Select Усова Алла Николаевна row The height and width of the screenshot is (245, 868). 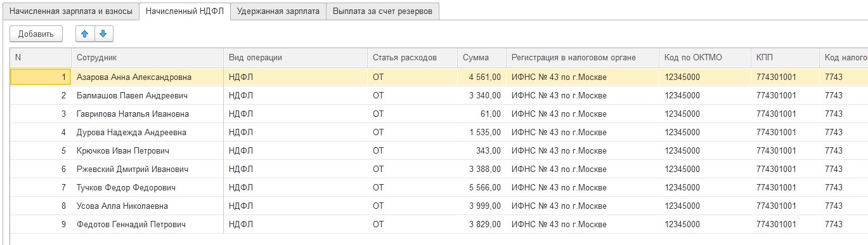(439, 206)
